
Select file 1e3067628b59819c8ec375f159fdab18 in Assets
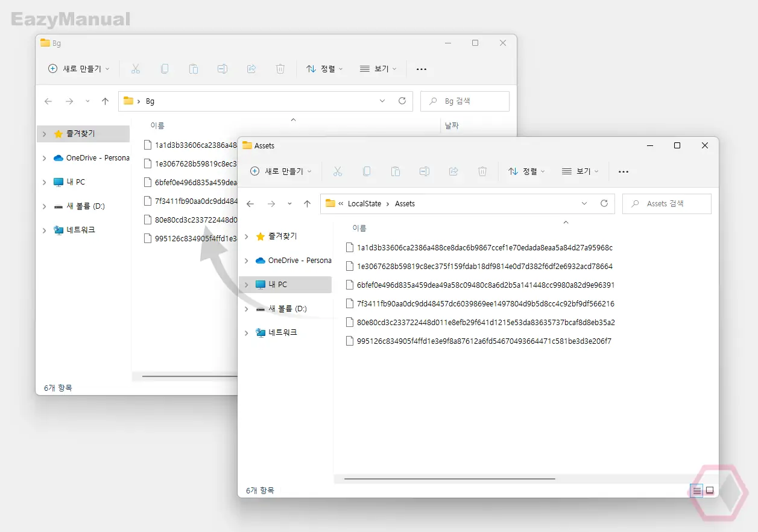click(479, 267)
